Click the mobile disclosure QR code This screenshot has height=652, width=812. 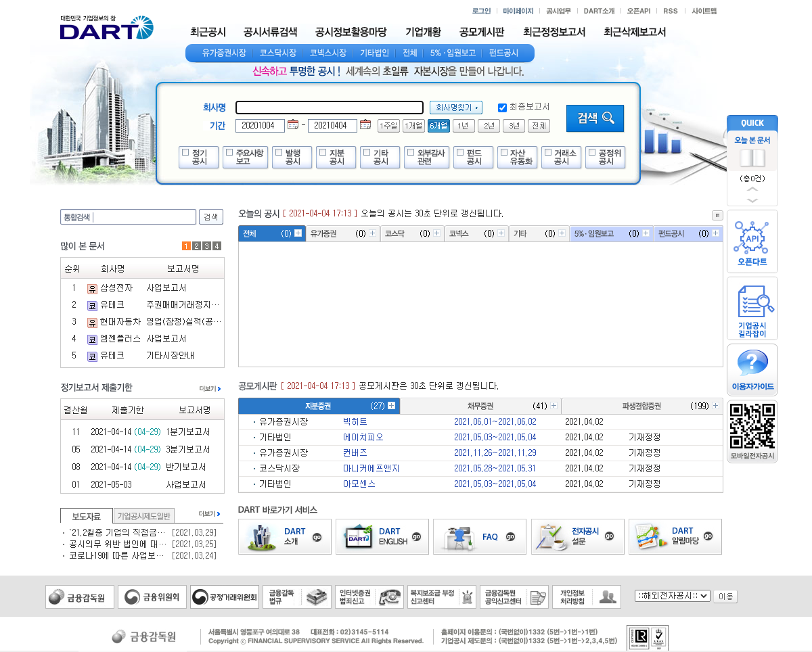pos(752,427)
